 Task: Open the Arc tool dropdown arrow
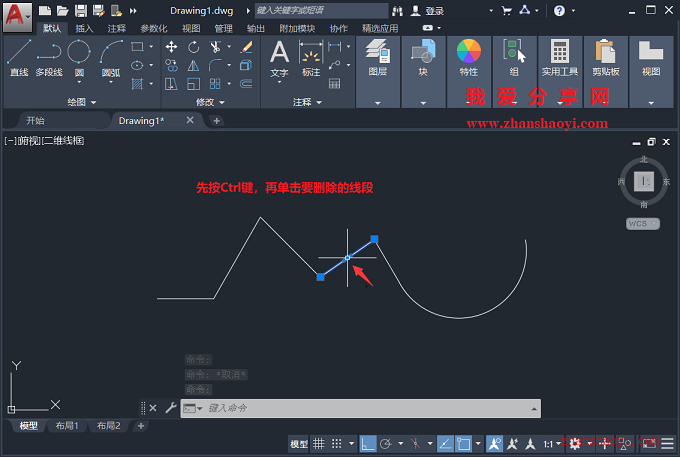click(x=111, y=82)
